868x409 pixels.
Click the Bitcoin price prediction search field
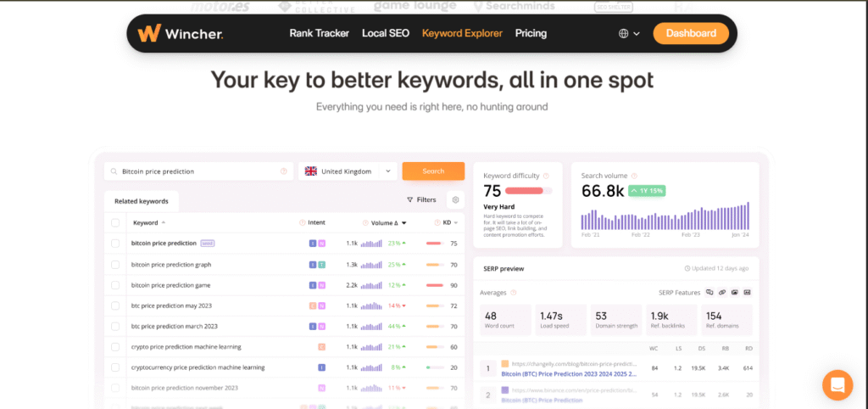tap(198, 171)
